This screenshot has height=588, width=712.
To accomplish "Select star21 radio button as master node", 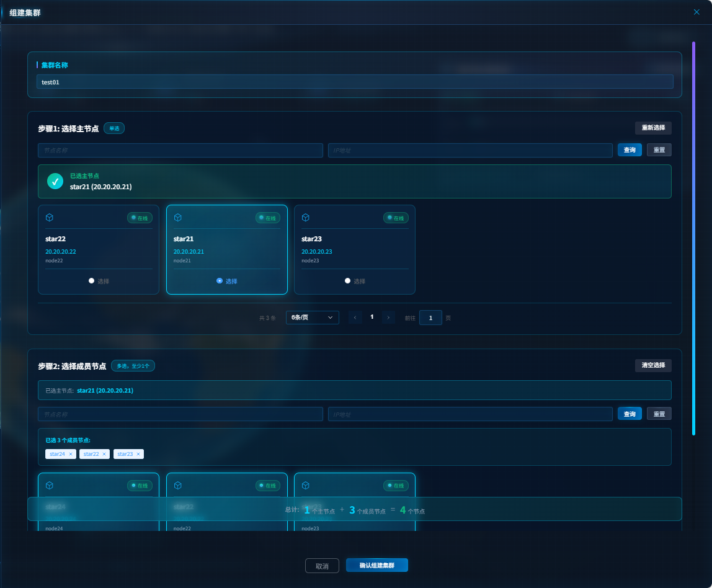I will [x=220, y=281].
